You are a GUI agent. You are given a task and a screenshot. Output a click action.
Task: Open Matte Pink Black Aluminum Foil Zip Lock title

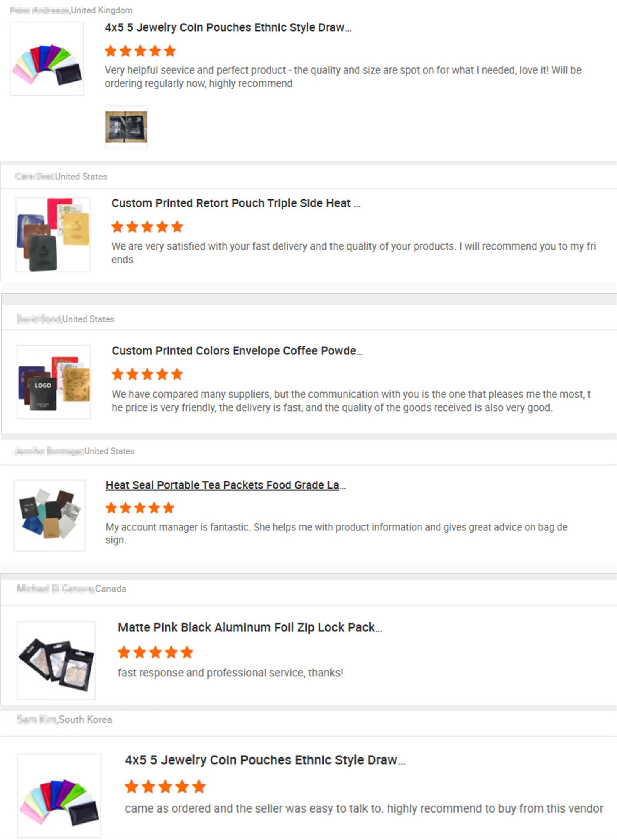pyautogui.click(x=250, y=627)
